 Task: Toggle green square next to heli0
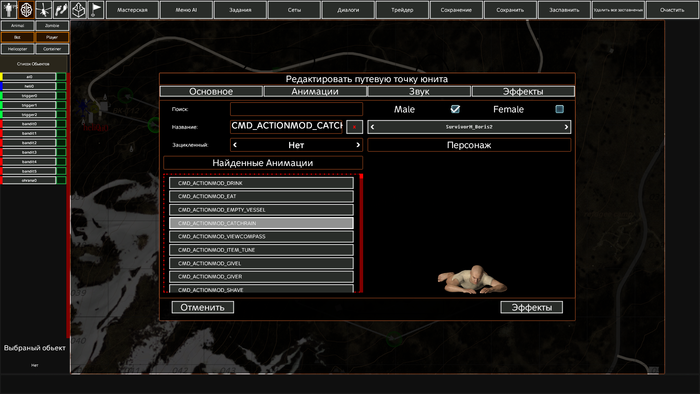pos(61,86)
